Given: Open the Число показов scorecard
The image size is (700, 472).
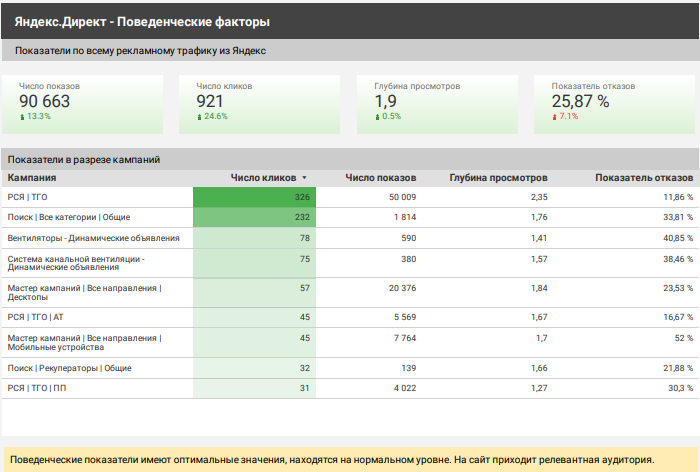Looking at the screenshot, I should click(83, 103).
